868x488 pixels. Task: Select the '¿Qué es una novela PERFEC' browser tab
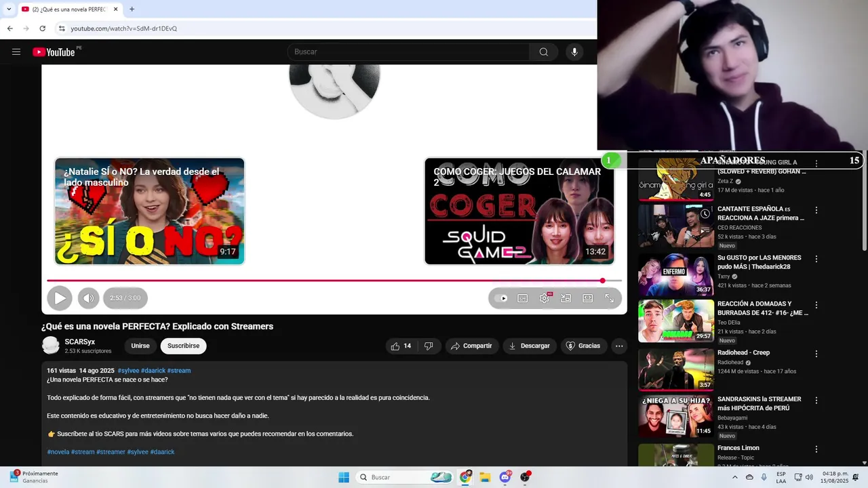coord(70,9)
